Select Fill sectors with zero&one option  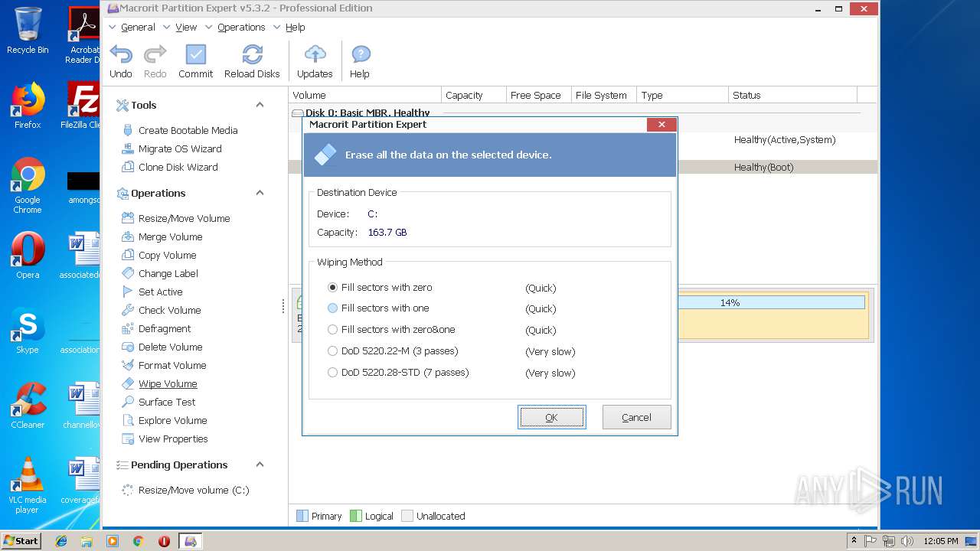click(x=391, y=330)
